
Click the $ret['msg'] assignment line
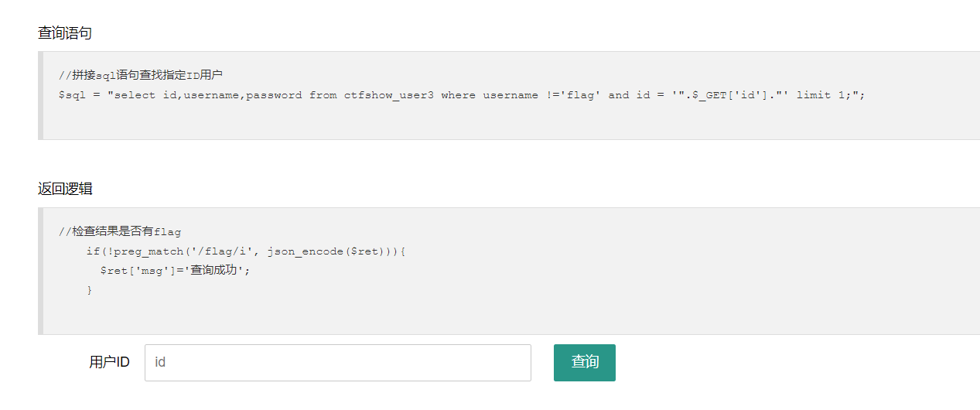176,271
